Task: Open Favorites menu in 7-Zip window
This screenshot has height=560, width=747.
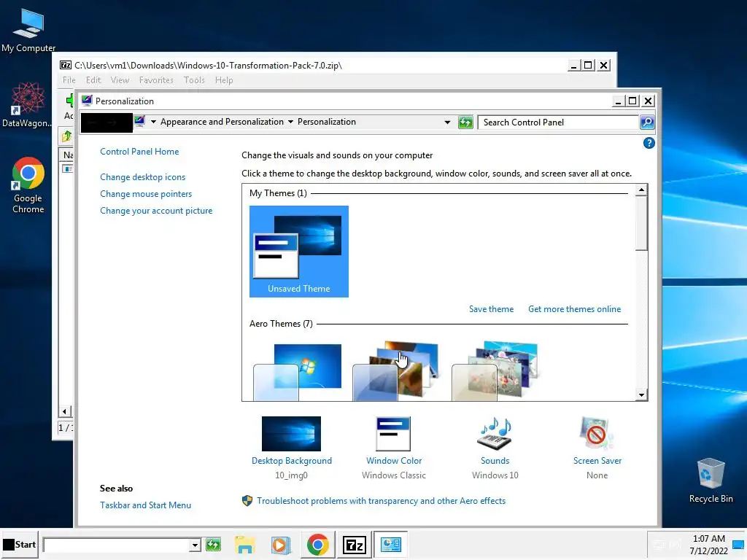Action: pos(156,80)
